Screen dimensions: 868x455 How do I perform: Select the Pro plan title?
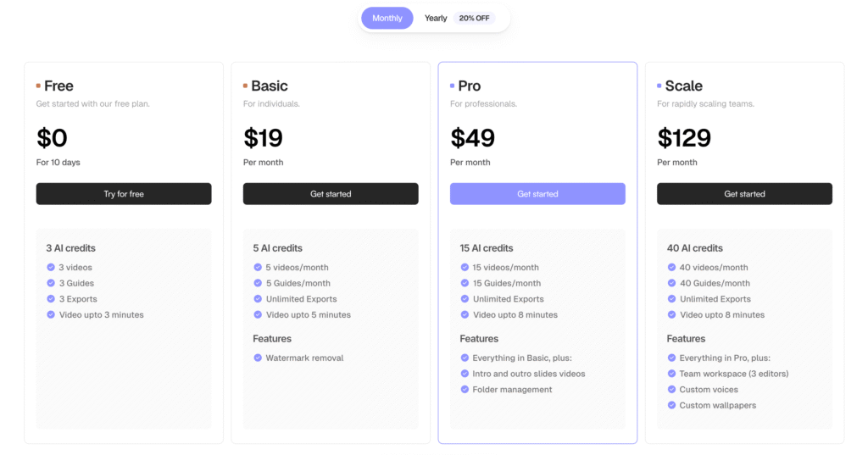pyautogui.click(x=470, y=86)
